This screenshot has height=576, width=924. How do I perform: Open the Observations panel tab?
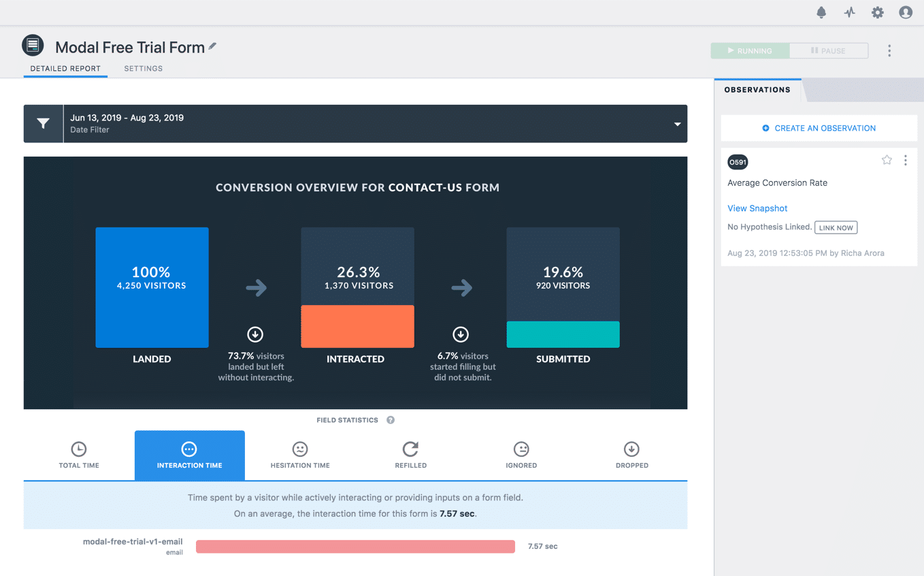pos(757,89)
